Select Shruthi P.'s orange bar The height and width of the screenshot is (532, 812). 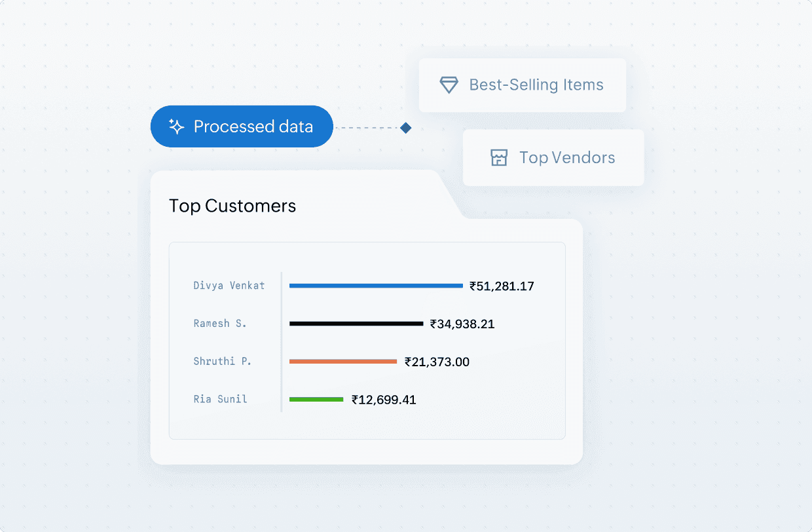pyautogui.click(x=343, y=362)
